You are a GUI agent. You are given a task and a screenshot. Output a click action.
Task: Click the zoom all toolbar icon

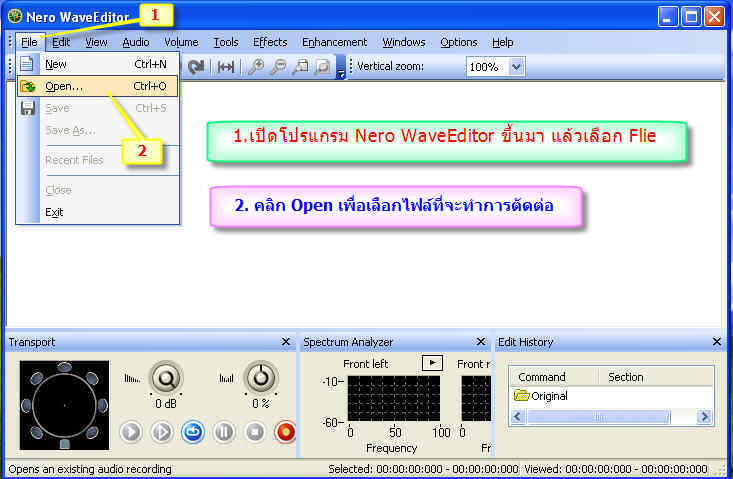(323, 67)
